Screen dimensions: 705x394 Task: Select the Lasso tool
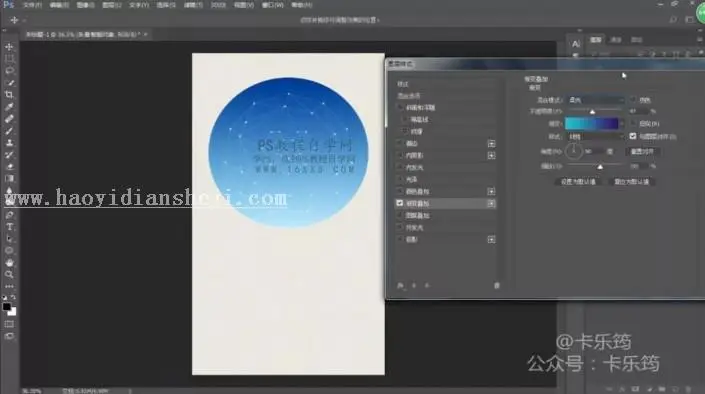9,71
